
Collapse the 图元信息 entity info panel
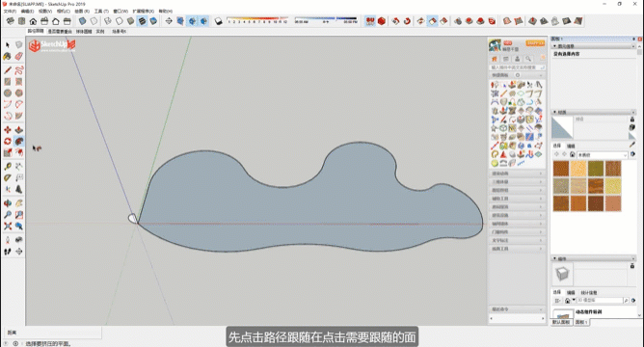[594, 46]
